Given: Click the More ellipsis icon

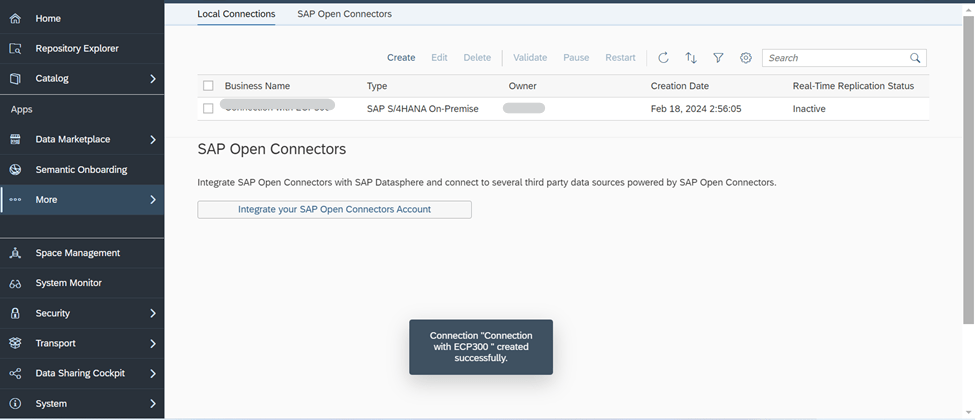Looking at the screenshot, I should tap(16, 200).
